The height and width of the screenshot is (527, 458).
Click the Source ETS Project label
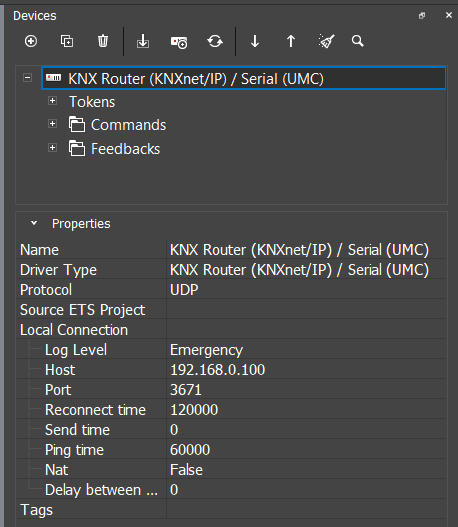(x=83, y=310)
